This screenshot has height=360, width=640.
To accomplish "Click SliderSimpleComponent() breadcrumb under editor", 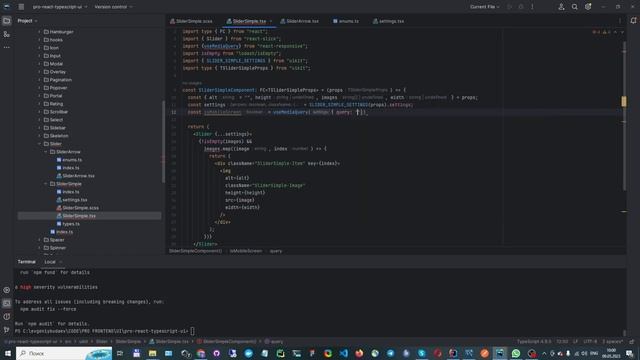I will (x=196, y=251).
